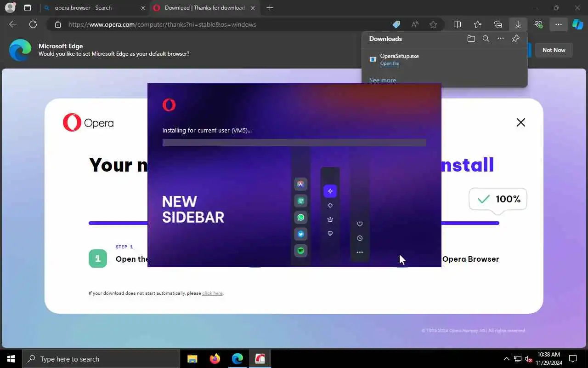Open network status tray icon
This screenshot has height=368, width=588.
click(x=518, y=359)
